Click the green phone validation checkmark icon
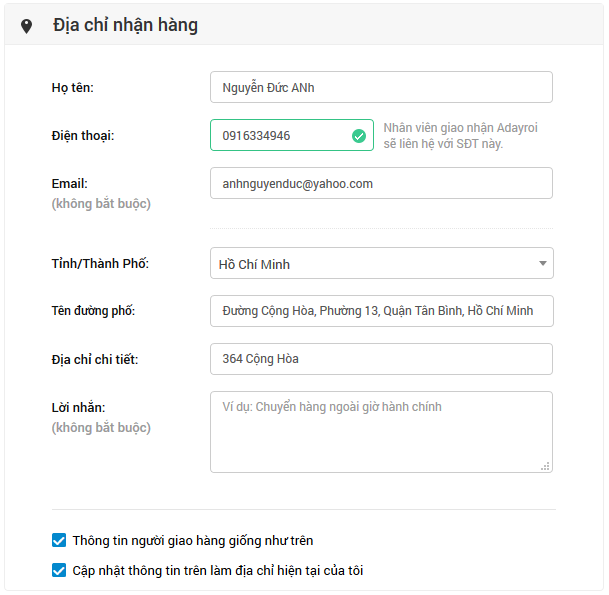Image resolution: width=609 pixels, height=595 pixels. 358,136
